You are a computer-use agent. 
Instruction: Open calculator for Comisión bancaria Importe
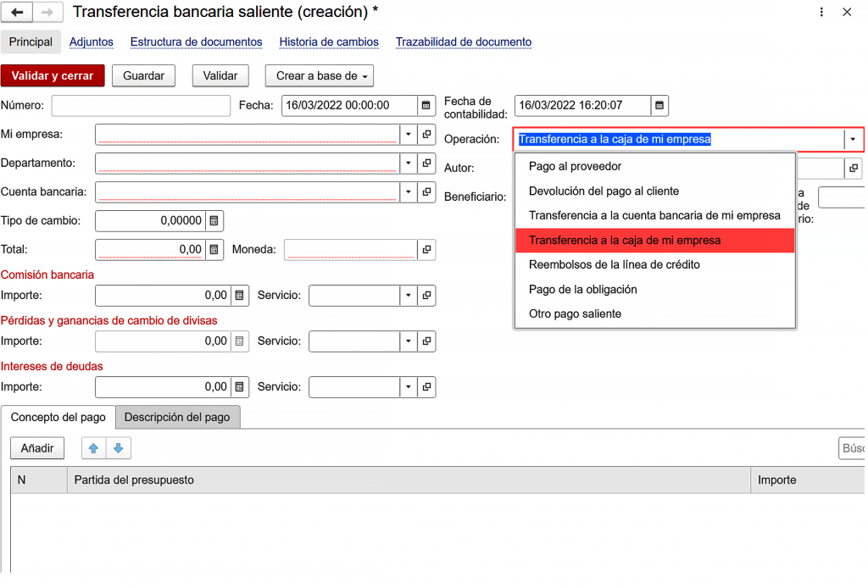pos(239,296)
